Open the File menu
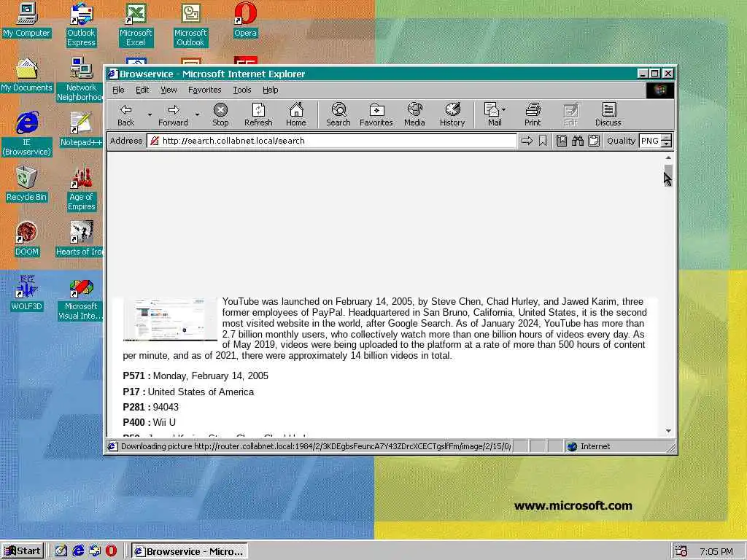Screen dimensions: 747x560 pyautogui.click(x=118, y=90)
